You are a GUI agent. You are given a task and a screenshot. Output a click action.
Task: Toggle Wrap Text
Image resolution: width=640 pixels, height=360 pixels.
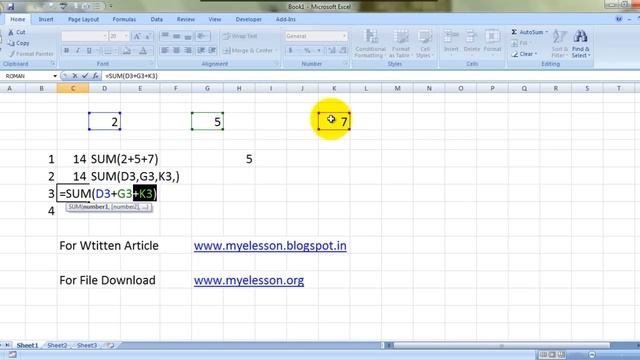(240, 36)
